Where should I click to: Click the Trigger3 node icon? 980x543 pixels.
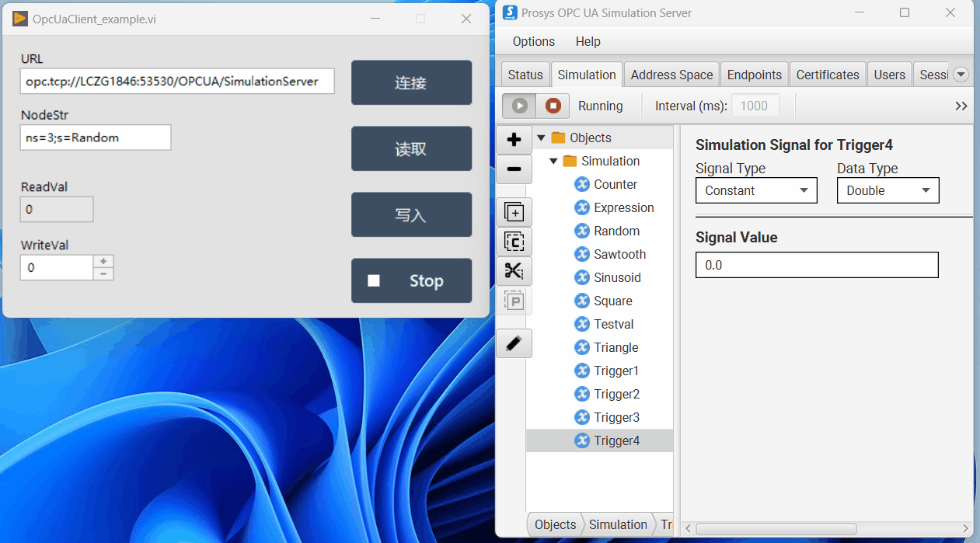[x=581, y=417]
